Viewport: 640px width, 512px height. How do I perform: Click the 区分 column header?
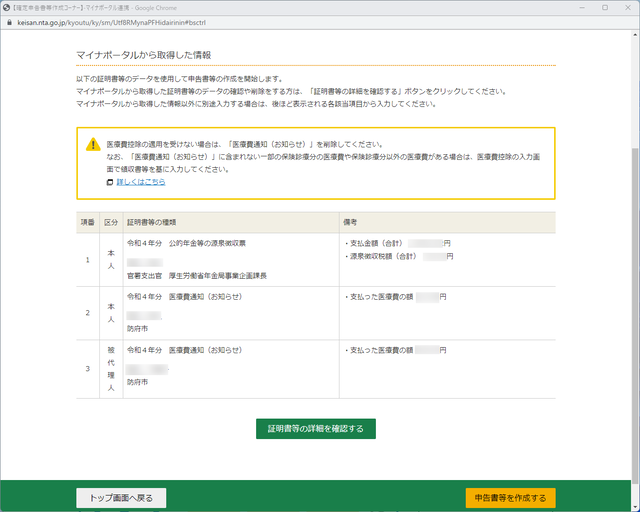(111, 222)
